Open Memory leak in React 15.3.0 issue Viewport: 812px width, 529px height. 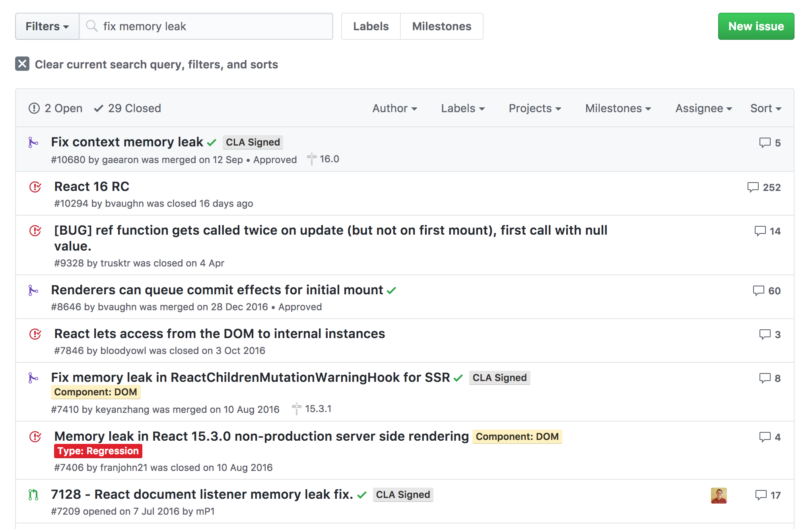pos(261,436)
